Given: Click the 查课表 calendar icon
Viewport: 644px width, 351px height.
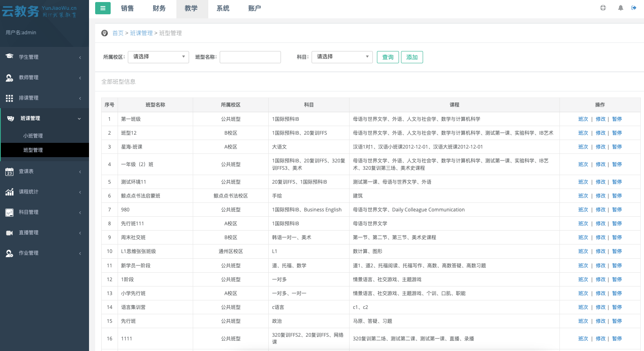Looking at the screenshot, I should point(9,172).
